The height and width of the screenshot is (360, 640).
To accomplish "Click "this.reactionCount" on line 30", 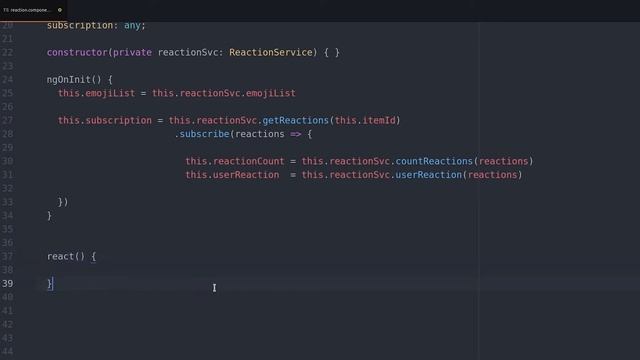I will coord(235,161).
